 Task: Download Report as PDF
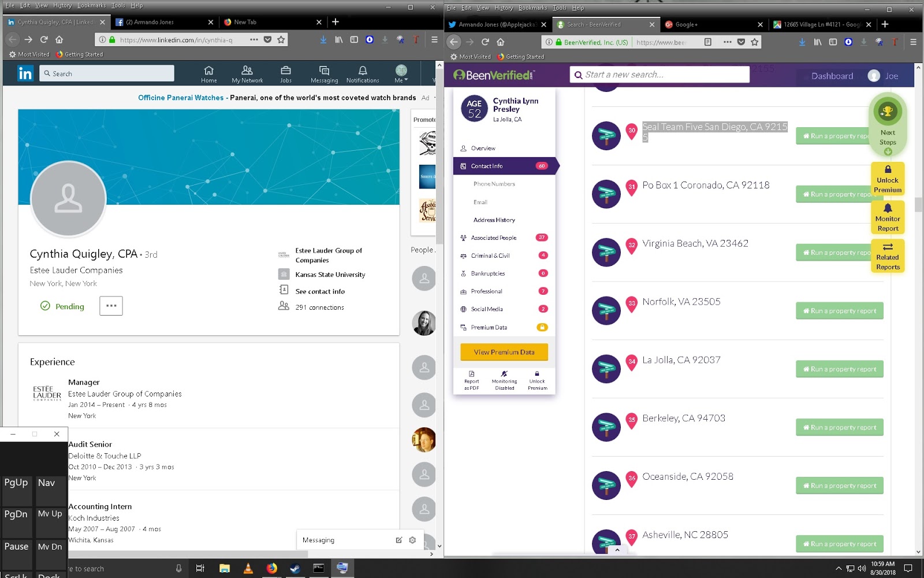click(x=471, y=380)
